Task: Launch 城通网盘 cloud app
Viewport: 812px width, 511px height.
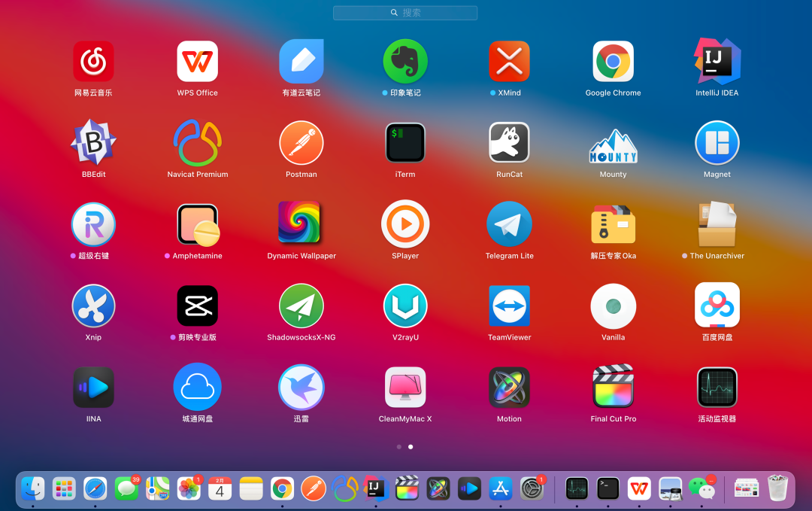Action: click(197, 387)
